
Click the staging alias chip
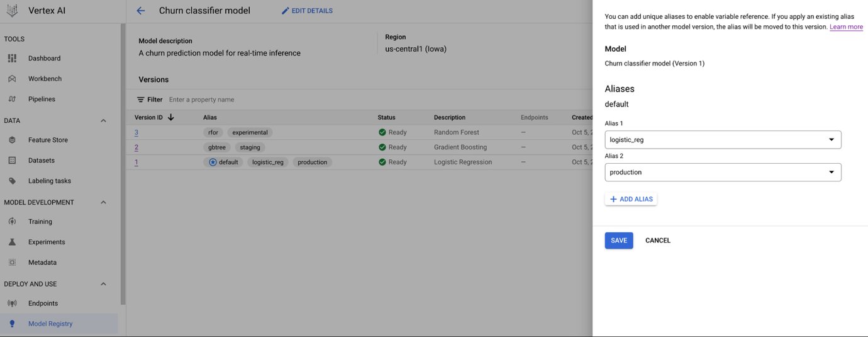coord(250,147)
